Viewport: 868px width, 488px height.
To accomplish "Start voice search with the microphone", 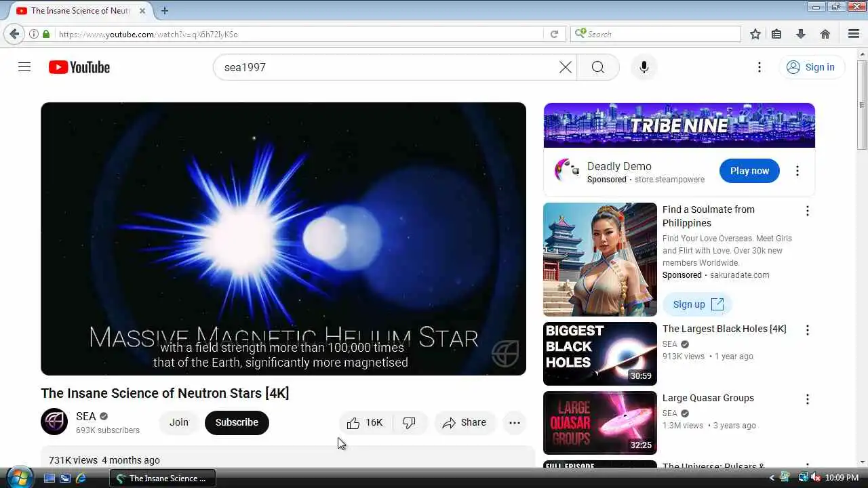I will click(644, 67).
